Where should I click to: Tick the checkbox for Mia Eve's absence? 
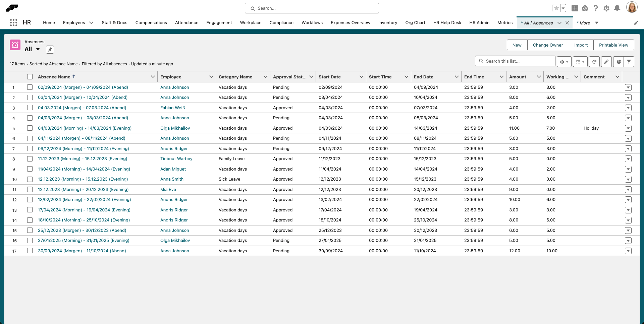tap(30, 189)
